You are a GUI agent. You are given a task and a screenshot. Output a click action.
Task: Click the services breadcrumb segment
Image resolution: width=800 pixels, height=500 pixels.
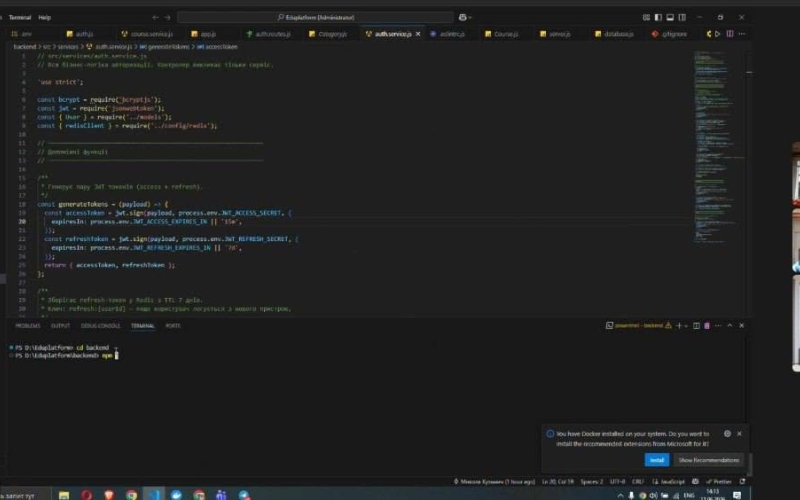click(x=68, y=47)
